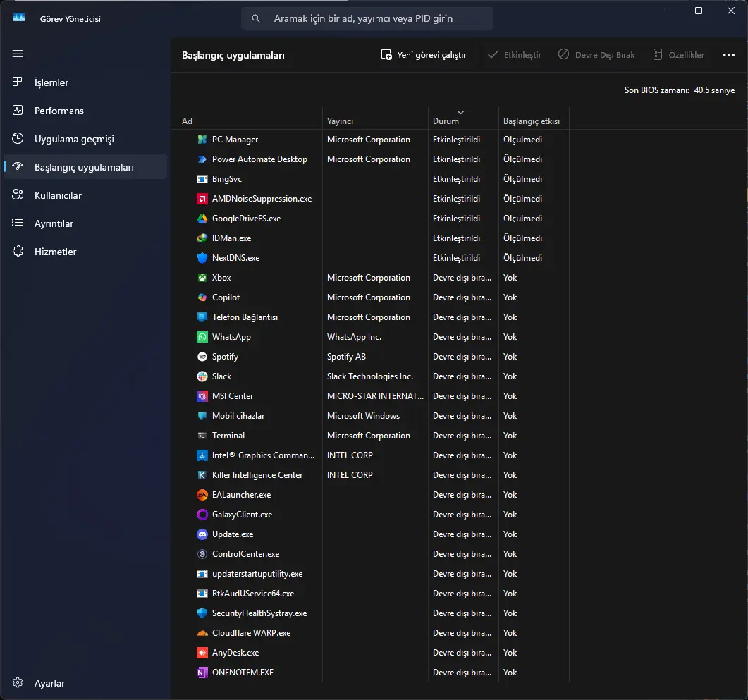
Task: Focus the search box for name or PID
Action: point(367,18)
